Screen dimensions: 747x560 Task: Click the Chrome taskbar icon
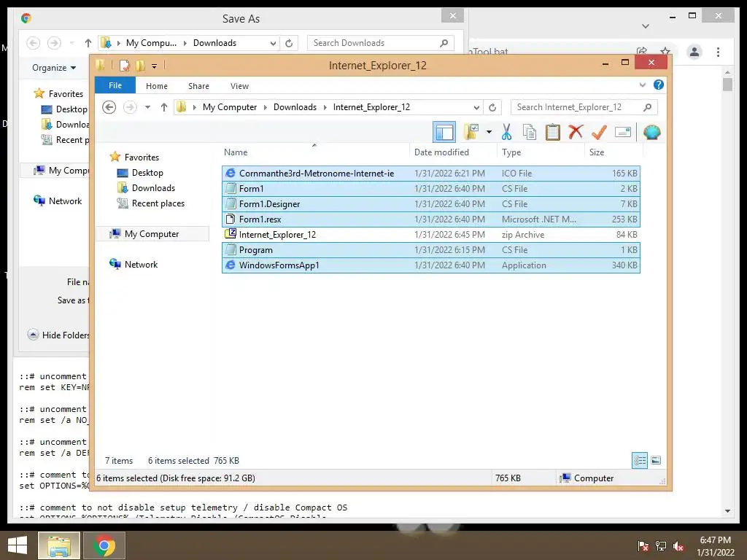tap(104, 545)
